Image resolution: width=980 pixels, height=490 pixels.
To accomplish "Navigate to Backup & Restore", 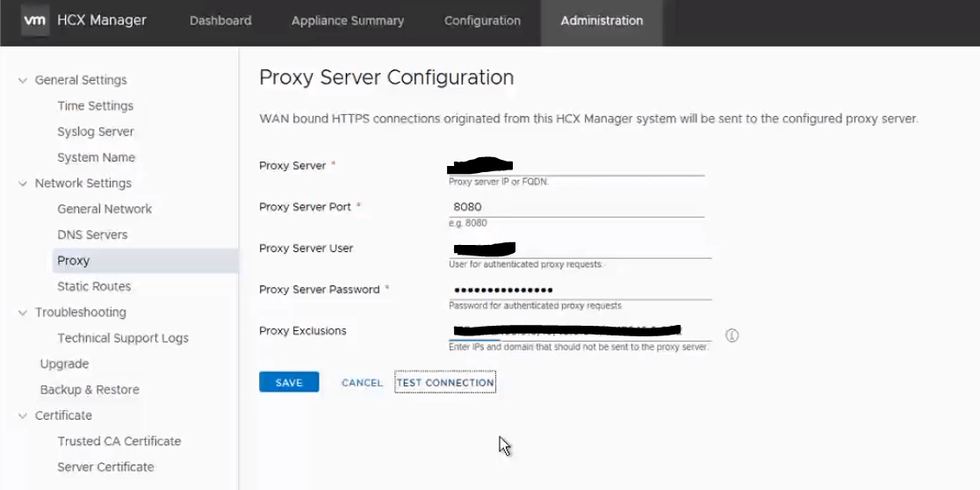I will coord(90,390).
